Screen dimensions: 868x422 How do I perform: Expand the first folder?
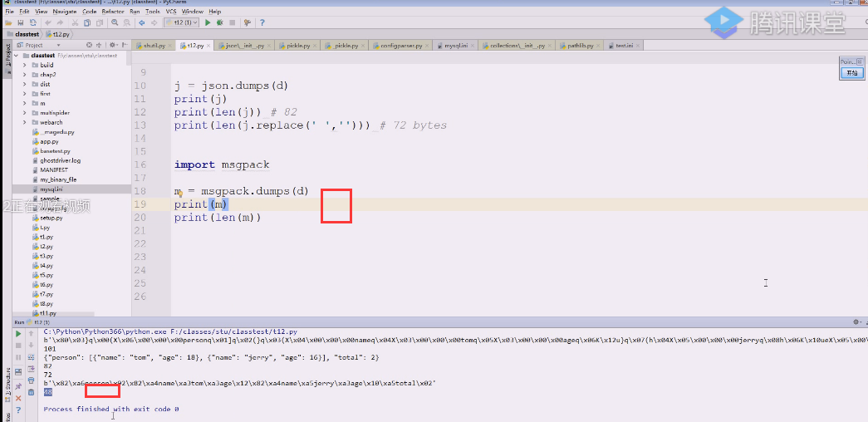(25, 94)
